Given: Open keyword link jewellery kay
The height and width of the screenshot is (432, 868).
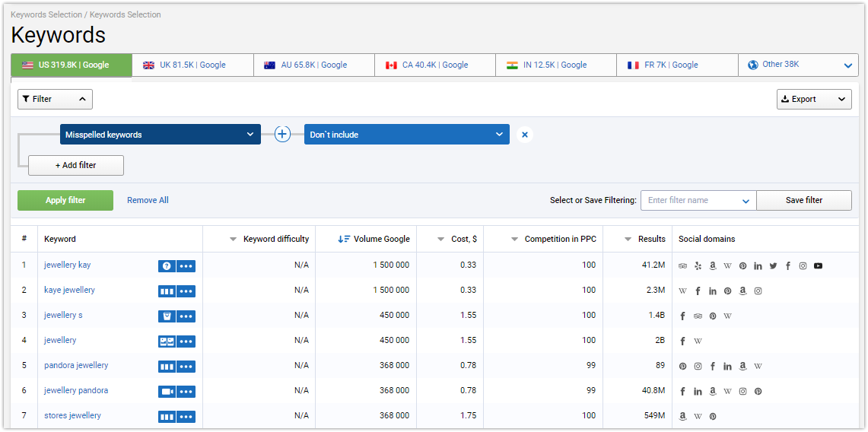Looking at the screenshot, I should click(x=68, y=265).
